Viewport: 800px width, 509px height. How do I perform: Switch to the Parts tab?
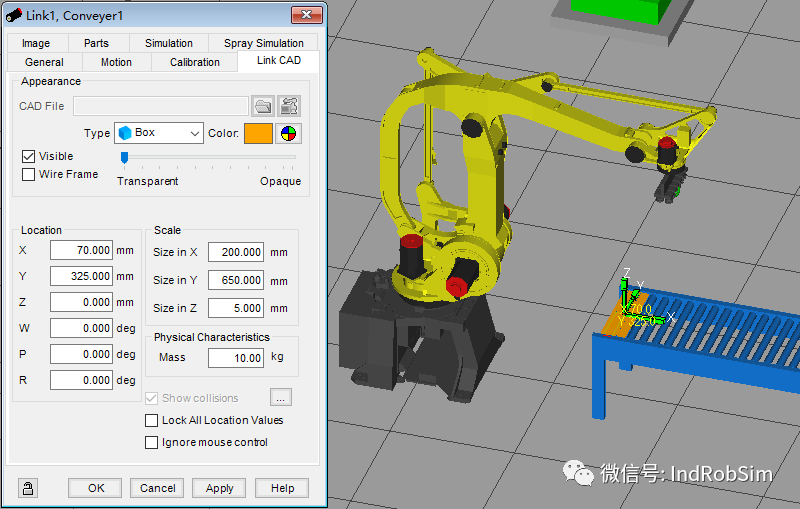coord(96,43)
